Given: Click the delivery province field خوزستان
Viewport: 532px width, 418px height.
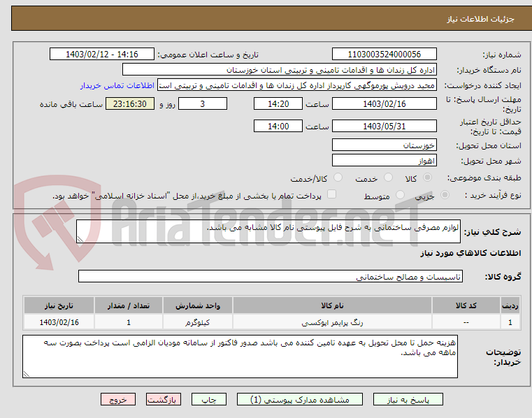Looking at the screenshot, I should coord(384,145).
